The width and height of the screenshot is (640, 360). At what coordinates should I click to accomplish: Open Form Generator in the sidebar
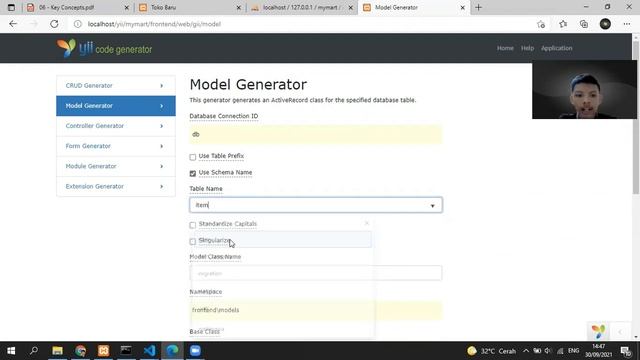click(116, 146)
